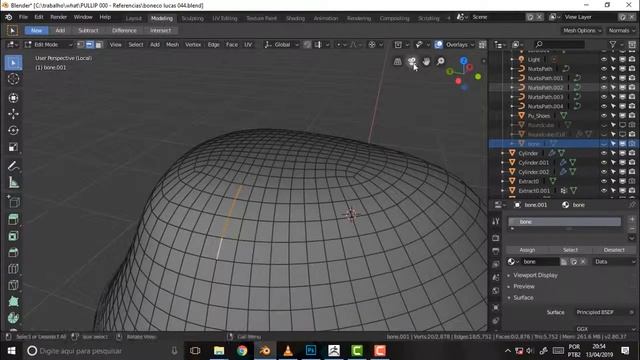
Task: Hide NurbsPath.002 using its eye icon
Action: click(x=604, y=87)
